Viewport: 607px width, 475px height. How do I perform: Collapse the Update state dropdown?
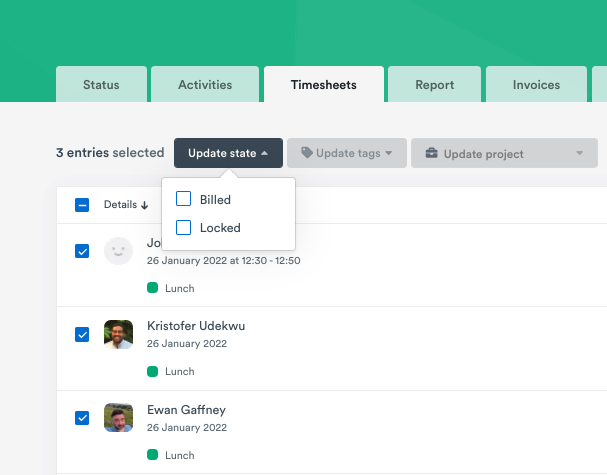[228, 153]
